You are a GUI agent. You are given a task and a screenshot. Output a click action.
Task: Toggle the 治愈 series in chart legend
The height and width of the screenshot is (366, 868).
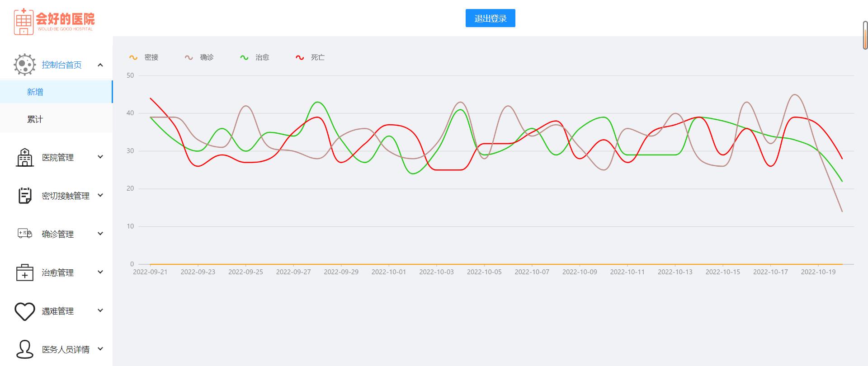click(x=255, y=57)
